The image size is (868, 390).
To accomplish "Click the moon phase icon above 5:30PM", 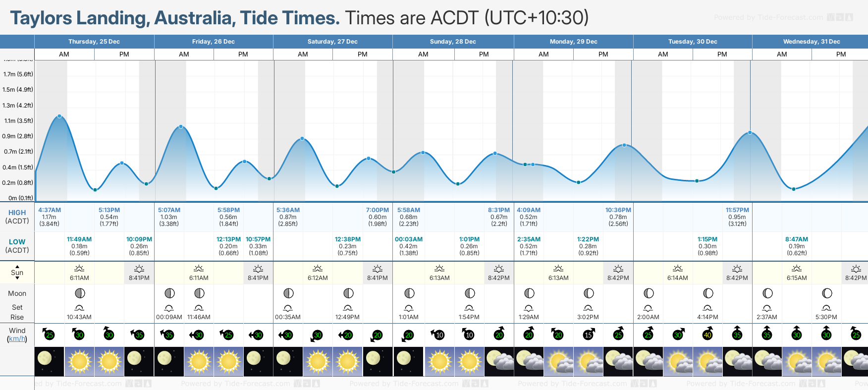I will click(826, 293).
